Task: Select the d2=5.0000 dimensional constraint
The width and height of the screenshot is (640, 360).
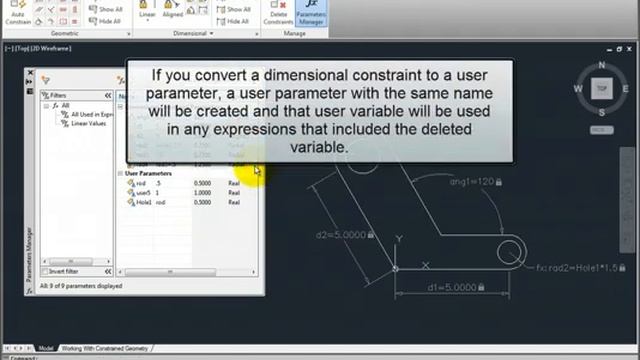Action: [344, 235]
